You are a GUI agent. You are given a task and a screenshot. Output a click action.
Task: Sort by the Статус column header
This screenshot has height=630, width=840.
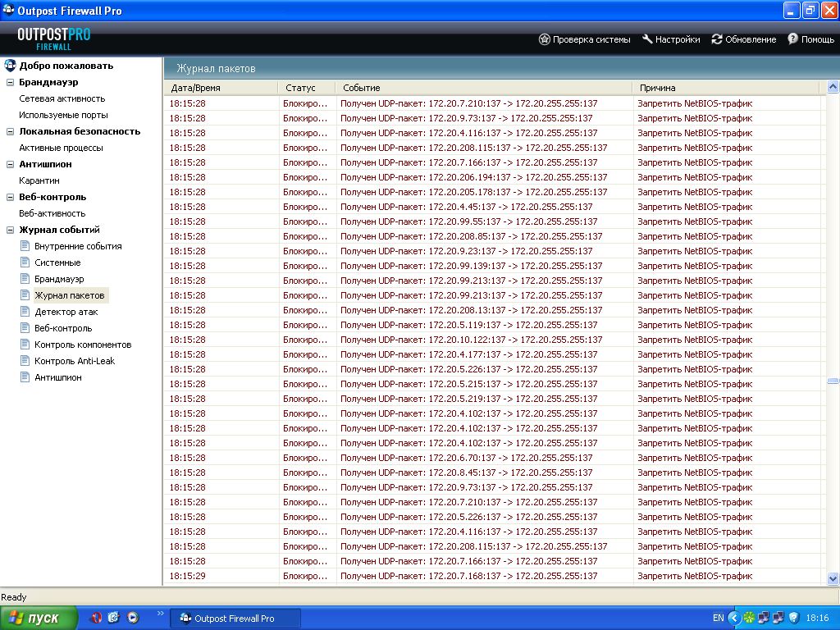pyautogui.click(x=307, y=88)
